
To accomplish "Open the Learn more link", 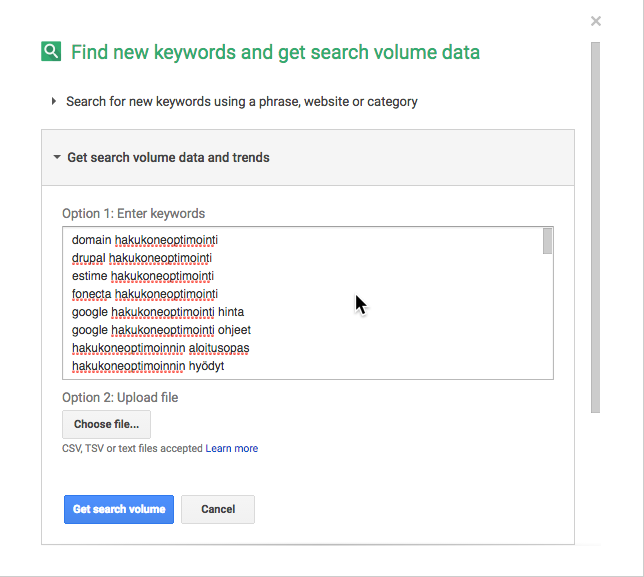I will (x=232, y=448).
